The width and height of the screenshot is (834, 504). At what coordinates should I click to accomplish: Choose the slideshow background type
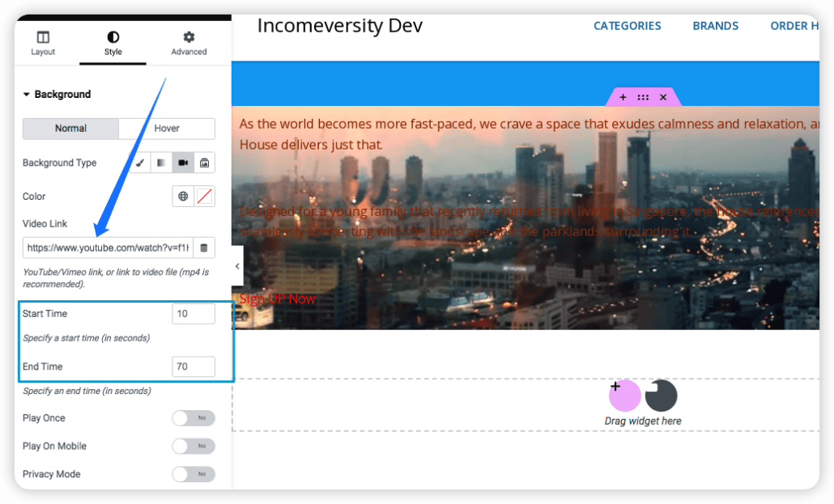tap(204, 163)
